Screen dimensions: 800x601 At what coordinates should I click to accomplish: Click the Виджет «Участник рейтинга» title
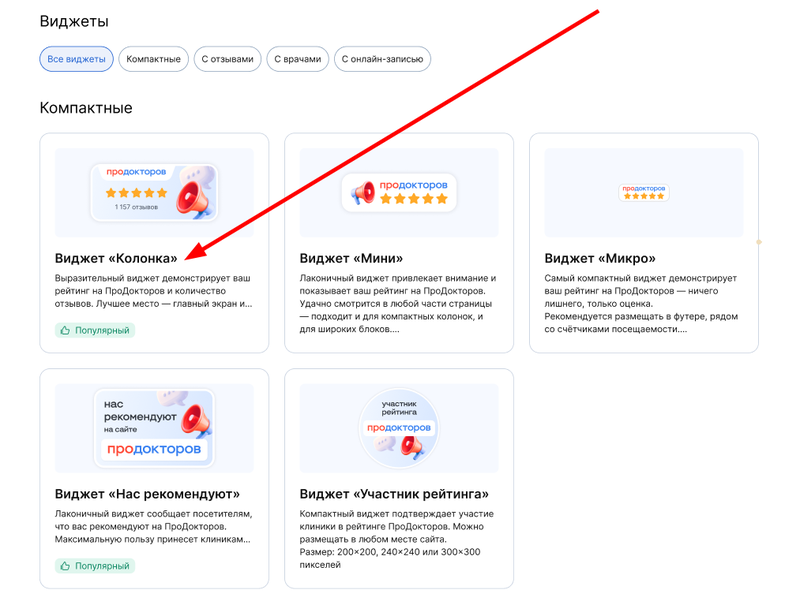pos(394,494)
